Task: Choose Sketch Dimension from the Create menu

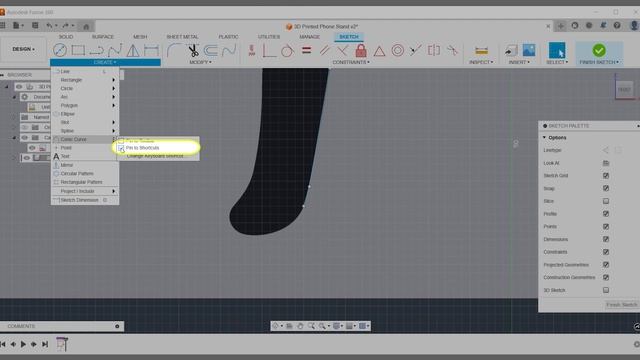Action: [x=85, y=200]
